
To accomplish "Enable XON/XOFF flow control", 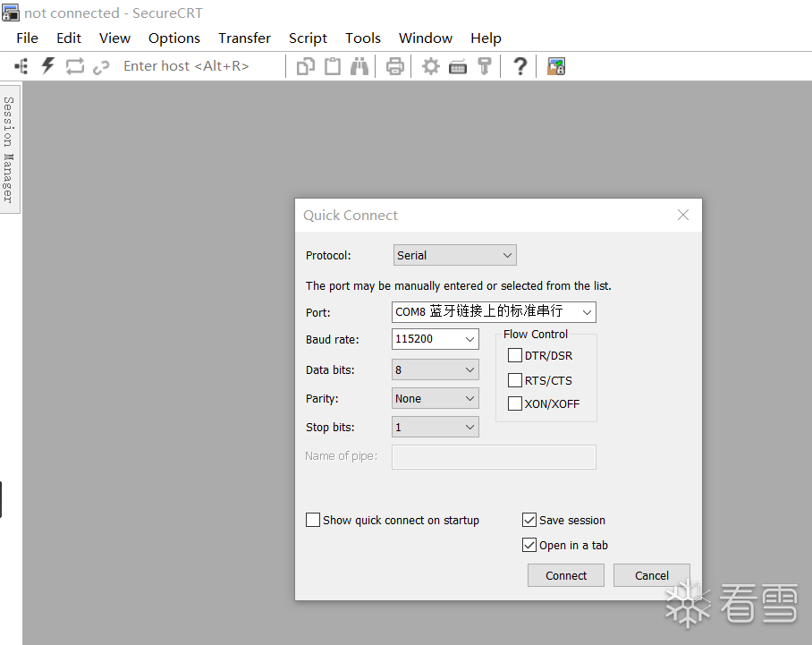I will (515, 403).
